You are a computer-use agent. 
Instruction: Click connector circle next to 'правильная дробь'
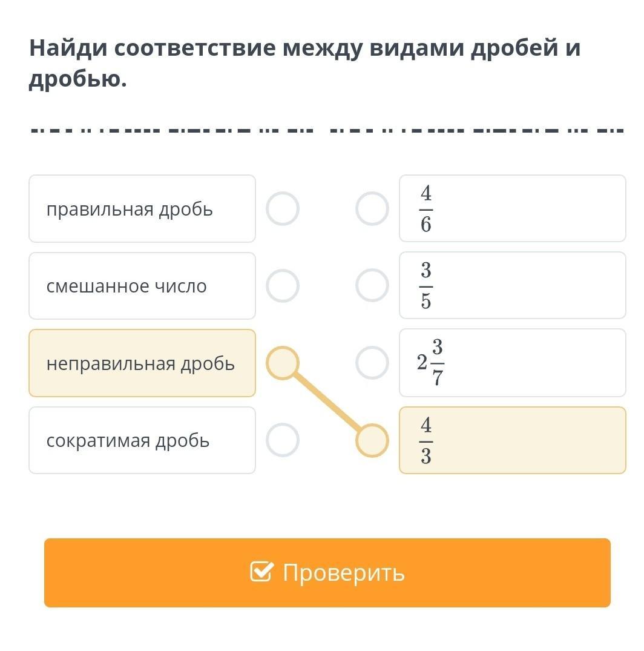point(283,209)
